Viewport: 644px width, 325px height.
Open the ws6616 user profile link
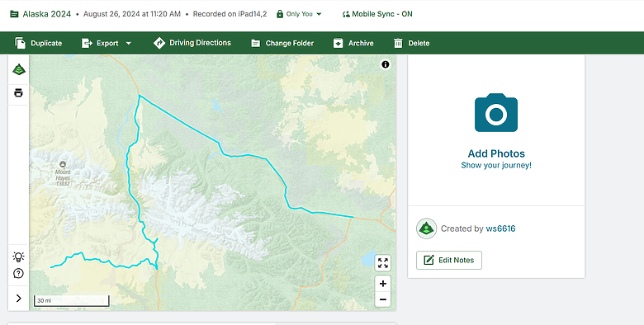click(x=500, y=228)
